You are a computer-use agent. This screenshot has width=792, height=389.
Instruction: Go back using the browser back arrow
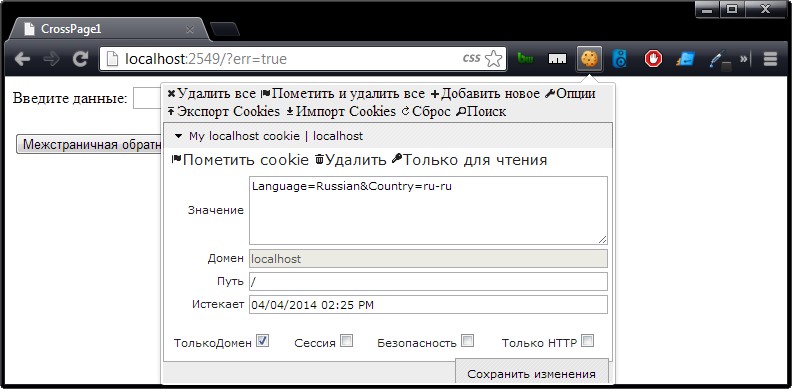[x=22, y=60]
